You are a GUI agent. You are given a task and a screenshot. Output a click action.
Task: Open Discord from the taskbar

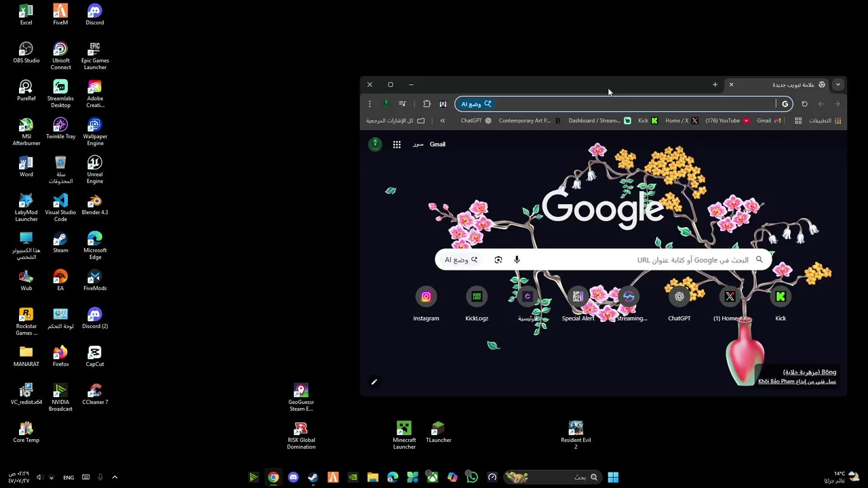tap(293, 477)
